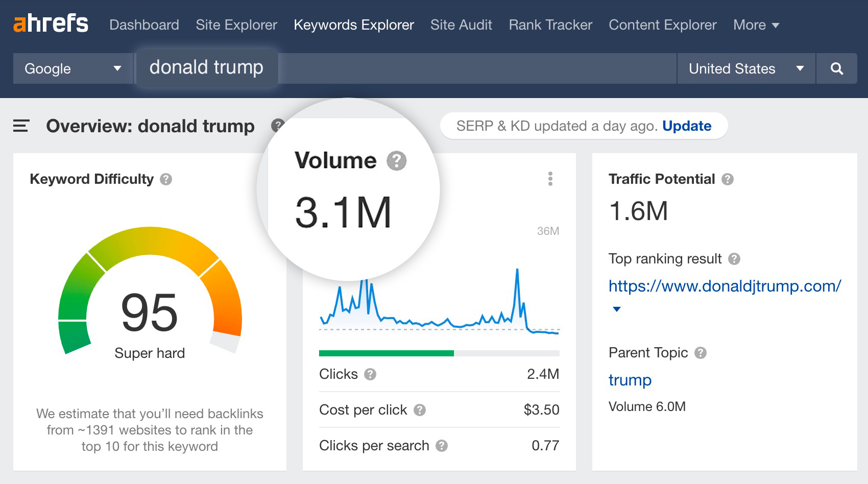Click the Volume question mark icon

tap(397, 160)
